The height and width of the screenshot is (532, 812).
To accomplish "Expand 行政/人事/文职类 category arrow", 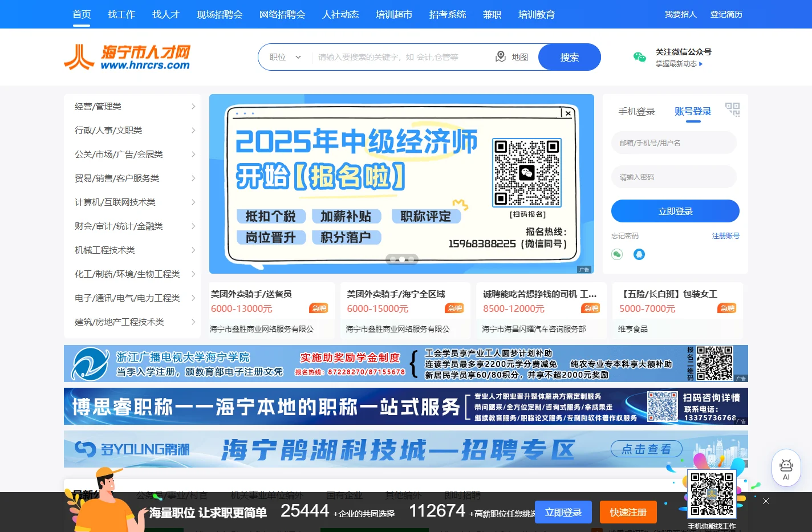I will (193, 131).
